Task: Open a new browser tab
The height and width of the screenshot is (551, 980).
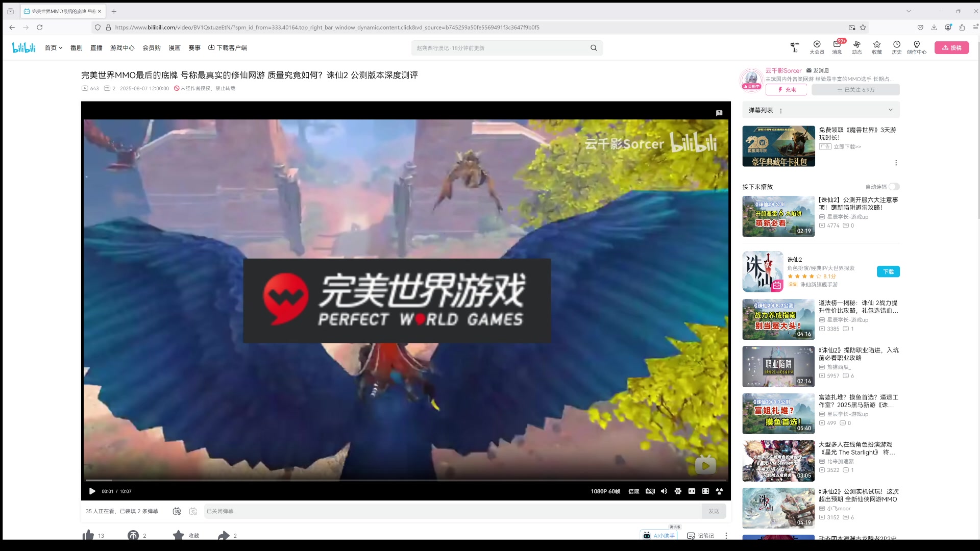Action: [114, 11]
